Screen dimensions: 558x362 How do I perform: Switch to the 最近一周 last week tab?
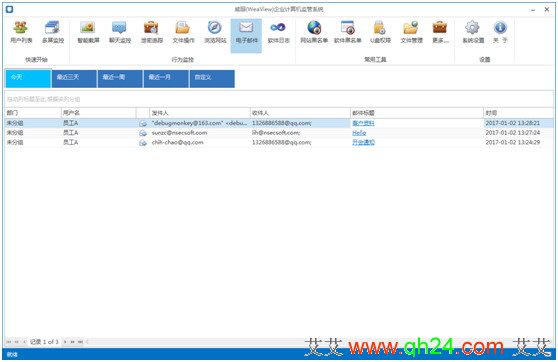pos(120,79)
